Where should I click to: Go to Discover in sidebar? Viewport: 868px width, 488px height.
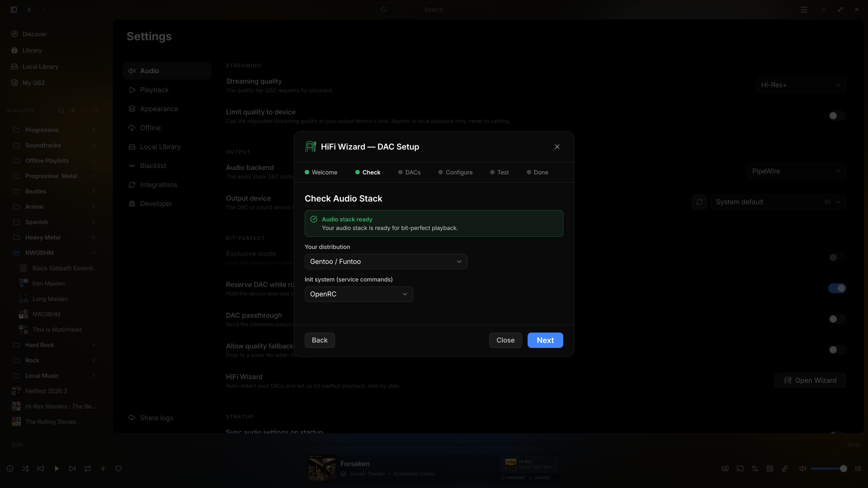[29, 34]
